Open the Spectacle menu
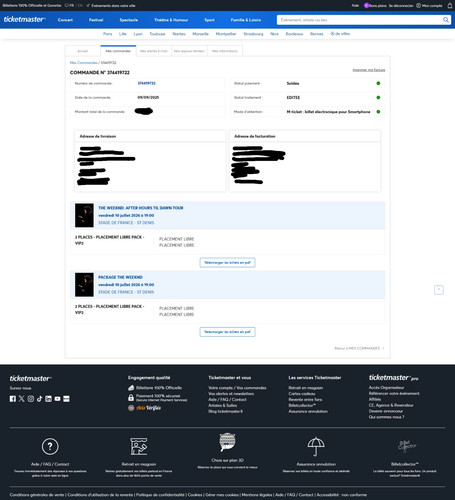 pos(129,20)
